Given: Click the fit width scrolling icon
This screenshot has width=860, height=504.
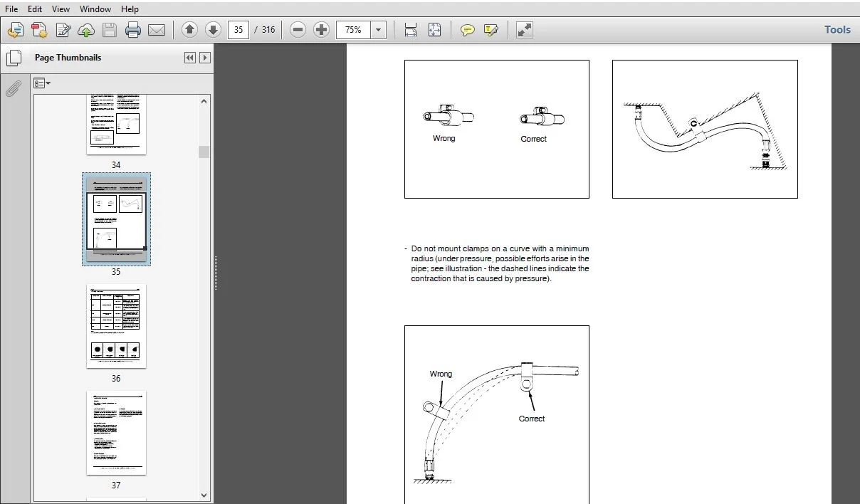Looking at the screenshot, I should [411, 30].
